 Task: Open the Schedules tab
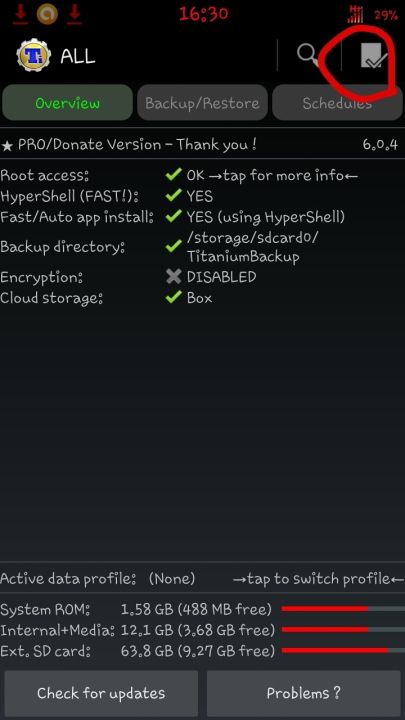pyautogui.click(x=337, y=103)
